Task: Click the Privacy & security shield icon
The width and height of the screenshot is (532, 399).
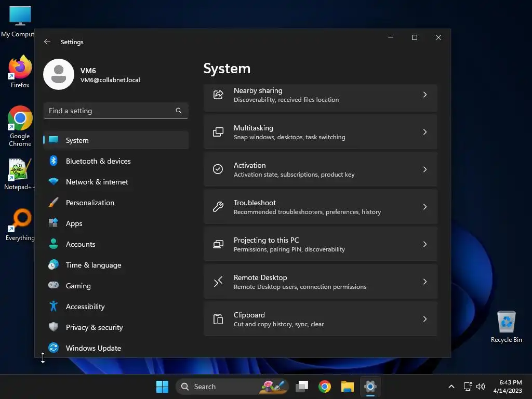Action: [54, 327]
